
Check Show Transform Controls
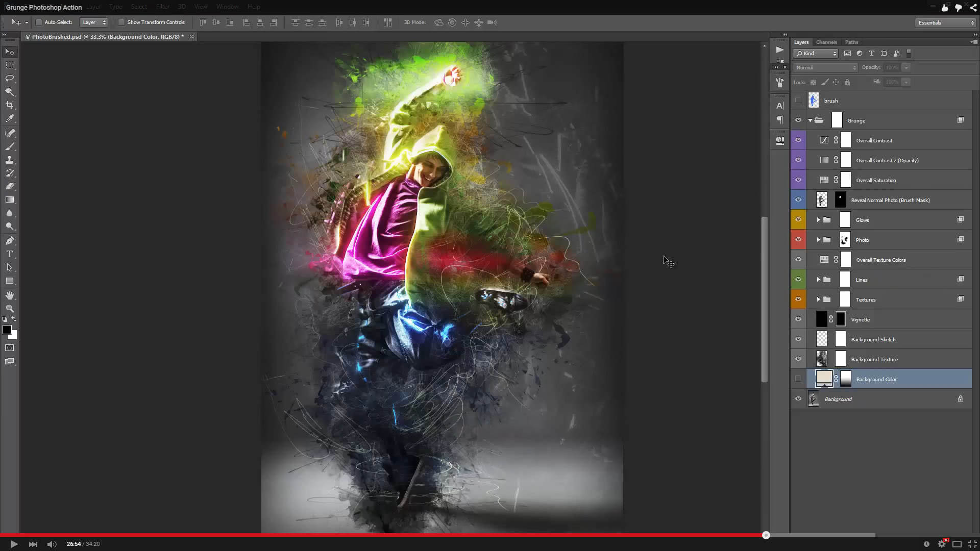[x=121, y=22]
